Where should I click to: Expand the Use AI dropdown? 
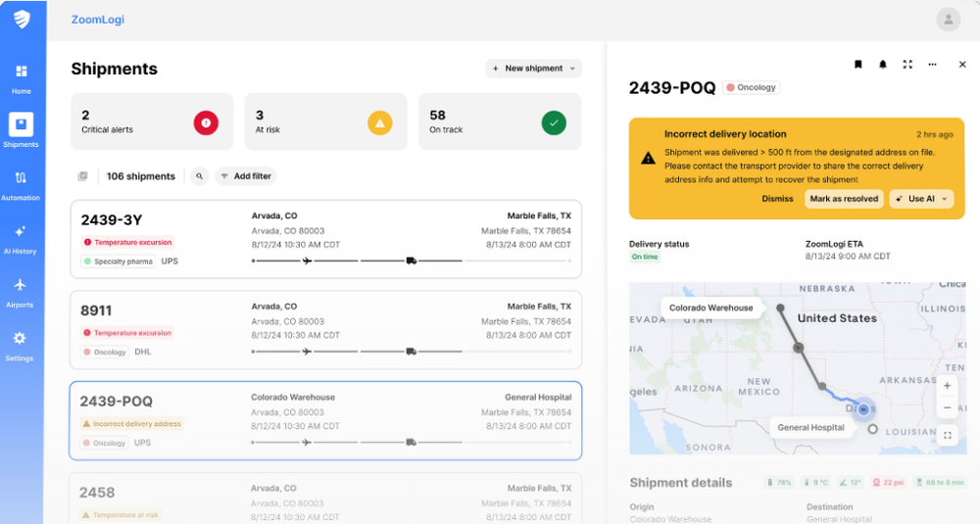point(921,199)
